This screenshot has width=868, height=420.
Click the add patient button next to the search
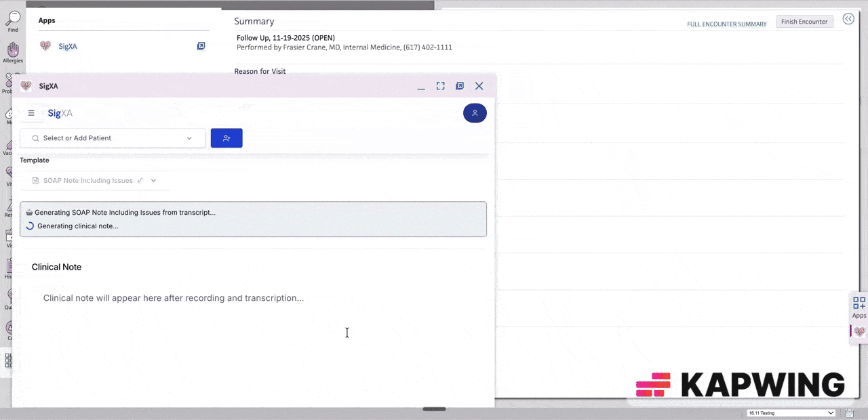click(x=226, y=138)
